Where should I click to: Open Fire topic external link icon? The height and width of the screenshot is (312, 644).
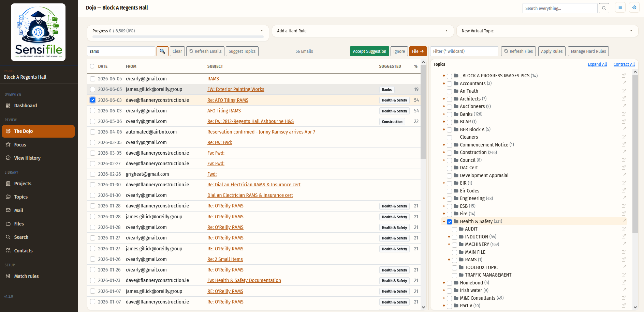coord(624,214)
